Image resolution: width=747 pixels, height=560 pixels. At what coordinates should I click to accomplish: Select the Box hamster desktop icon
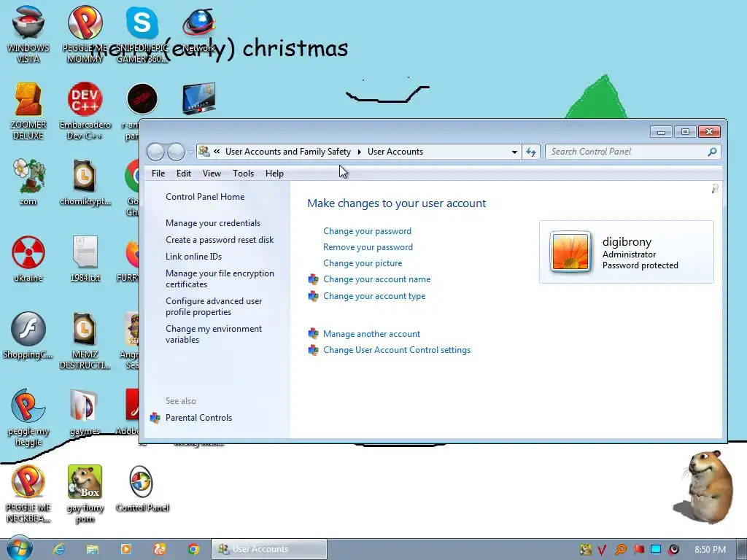[85, 494]
